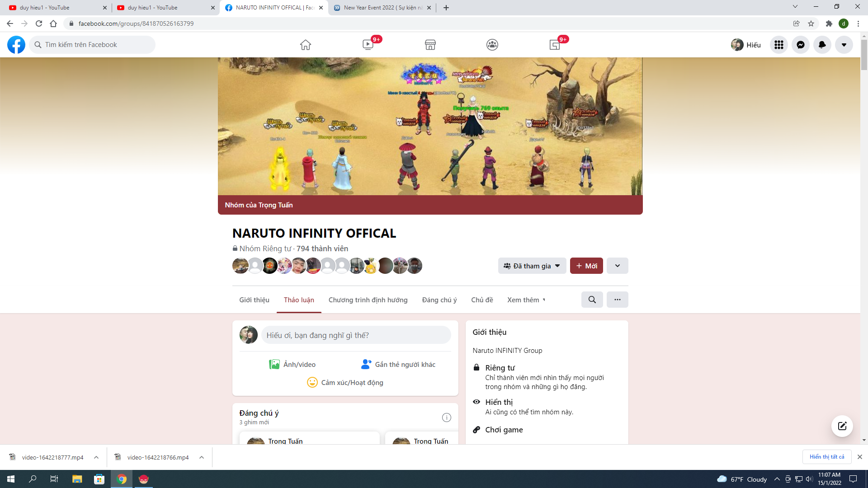868x488 pixels.
Task: Click the info icon in Đáng chú ý
Action: click(447, 418)
